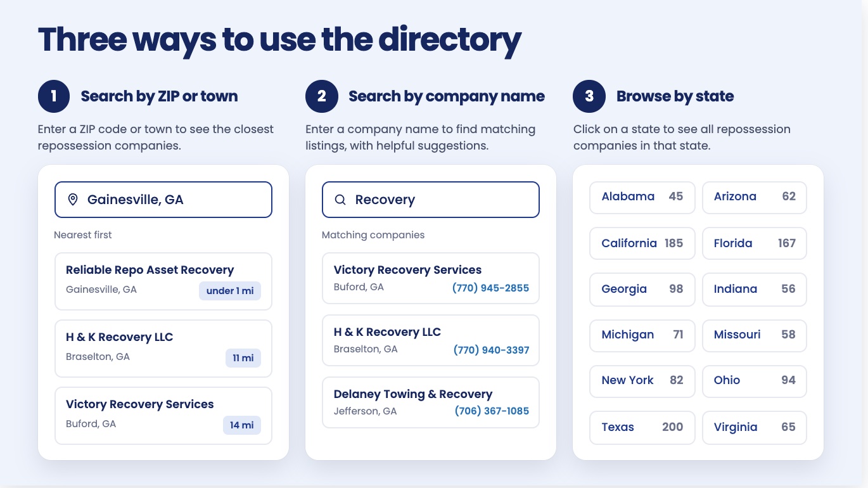Screen dimensions: 868x488
Task: Open the H & K Recovery LLC card showing 11 mi
Action: [x=163, y=349]
